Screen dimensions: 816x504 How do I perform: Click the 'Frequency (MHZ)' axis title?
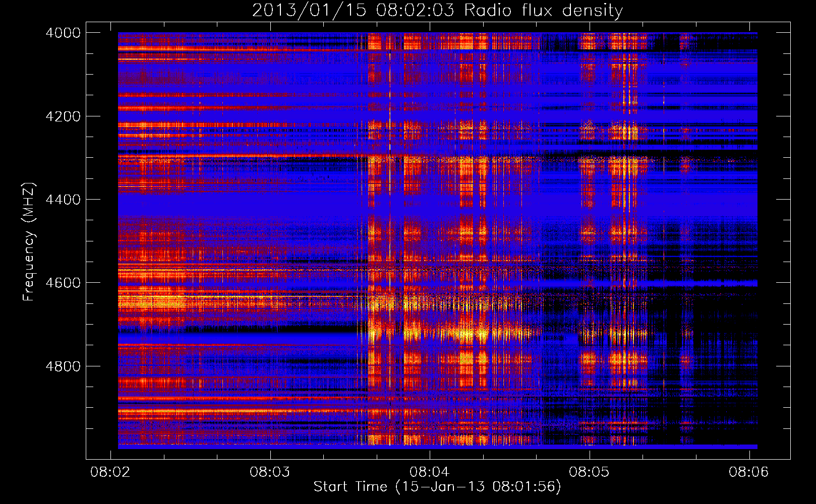click(x=29, y=242)
